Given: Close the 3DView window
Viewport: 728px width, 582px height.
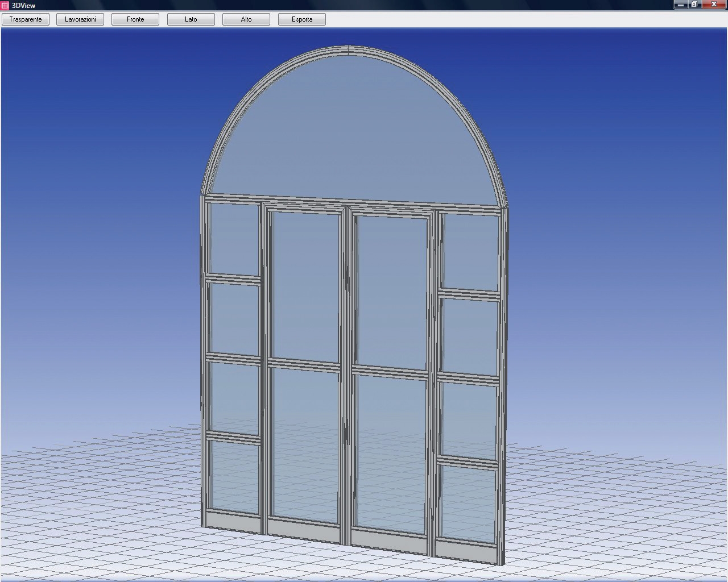Looking at the screenshot, I should 714,5.
